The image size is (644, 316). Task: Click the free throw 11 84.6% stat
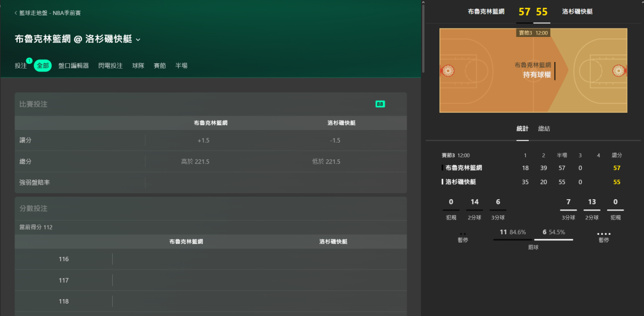pos(513,232)
